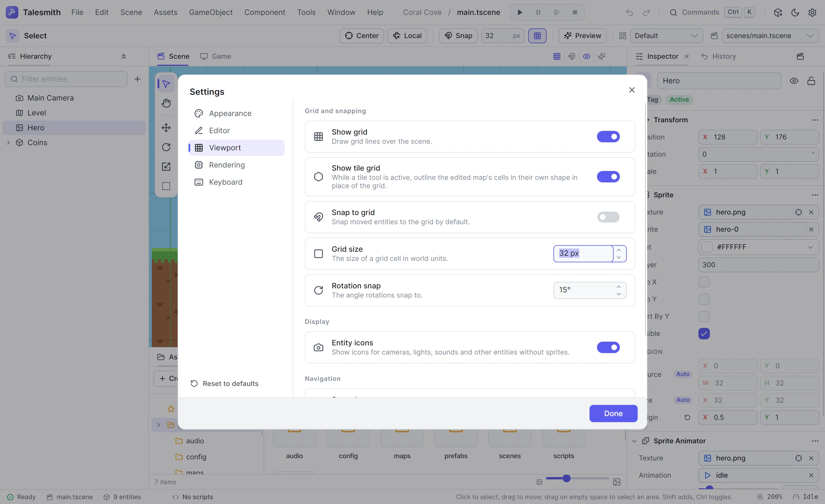Click the grid toggle button beside the snap size
Screen dimensions: 825x504
[537, 36]
